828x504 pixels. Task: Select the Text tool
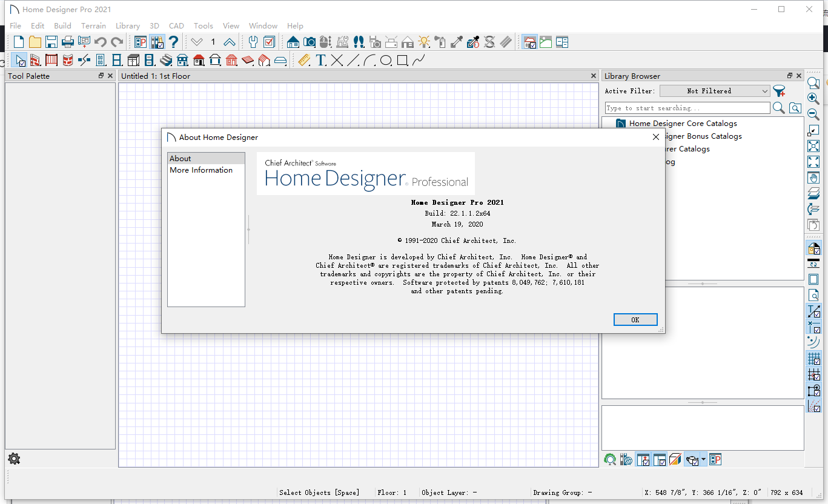click(x=320, y=60)
